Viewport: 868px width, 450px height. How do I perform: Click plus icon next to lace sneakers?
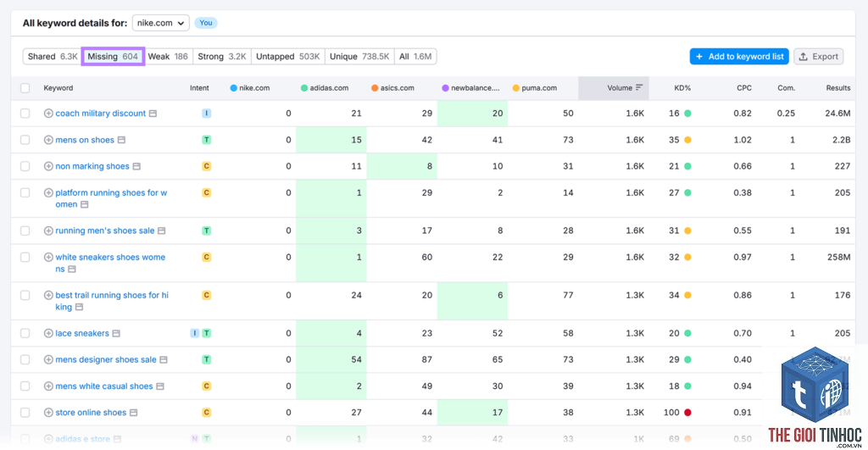[48, 333]
